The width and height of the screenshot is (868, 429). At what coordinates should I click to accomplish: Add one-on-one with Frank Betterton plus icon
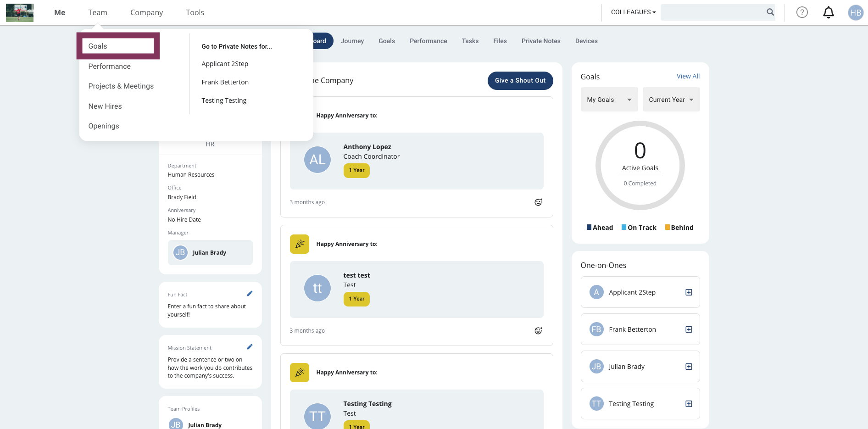click(689, 329)
